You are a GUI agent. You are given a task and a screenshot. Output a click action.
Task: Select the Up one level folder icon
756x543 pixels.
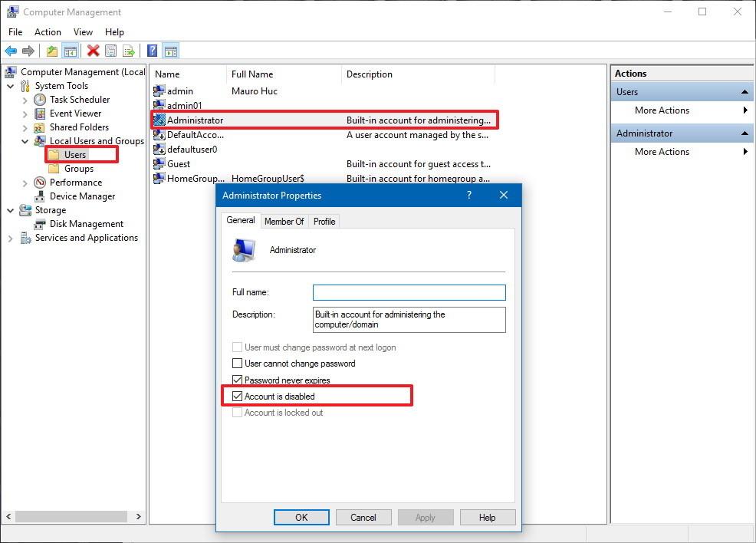pos(51,51)
